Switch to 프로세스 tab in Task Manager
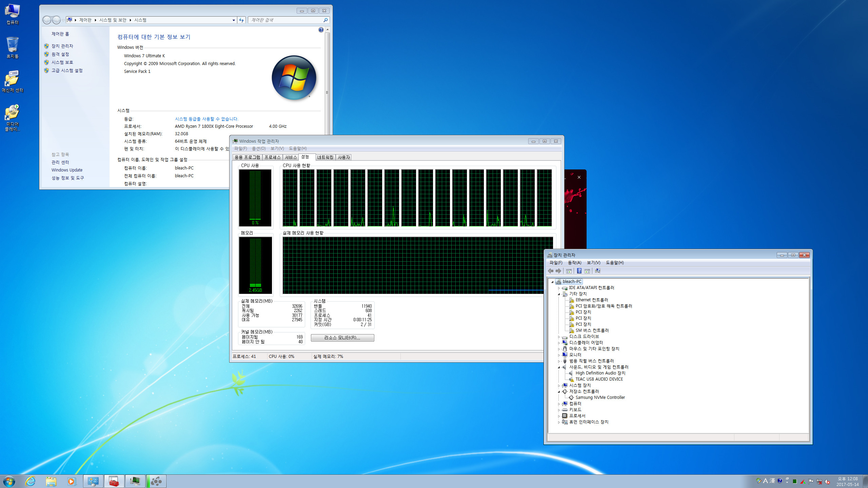The height and width of the screenshot is (488, 868). (273, 157)
